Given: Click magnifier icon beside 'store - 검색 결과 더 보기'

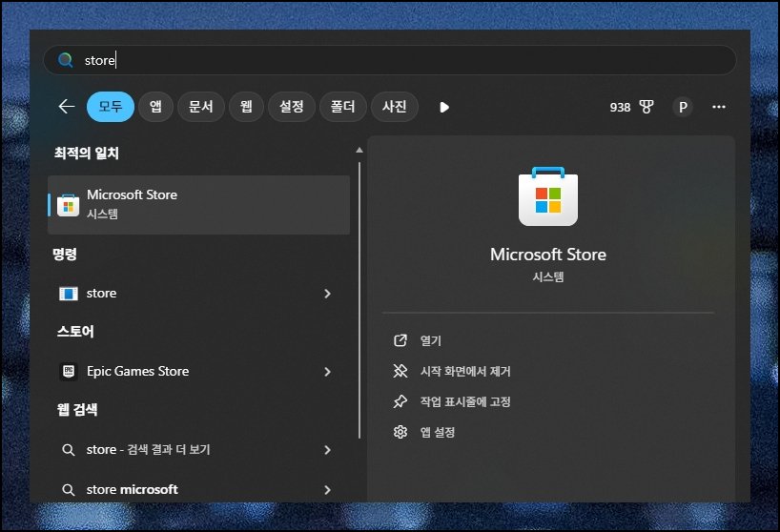Looking at the screenshot, I should 68,450.
